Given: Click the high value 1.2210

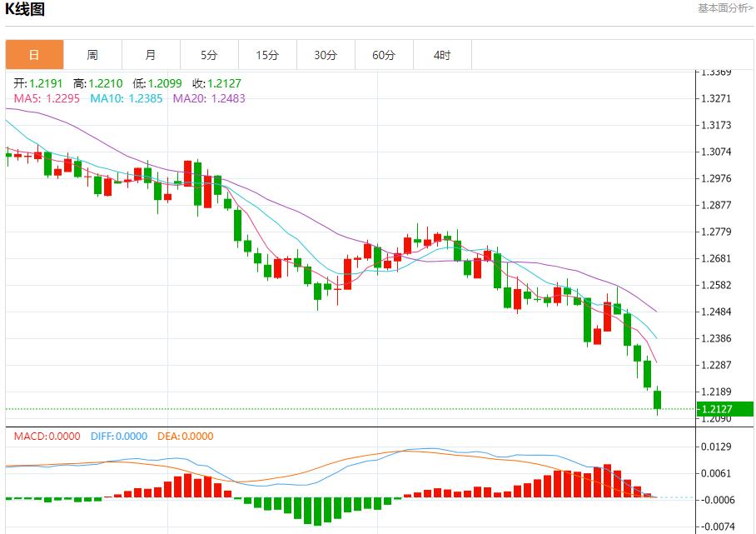Looking at the screenshot, I should click(106, 83).
